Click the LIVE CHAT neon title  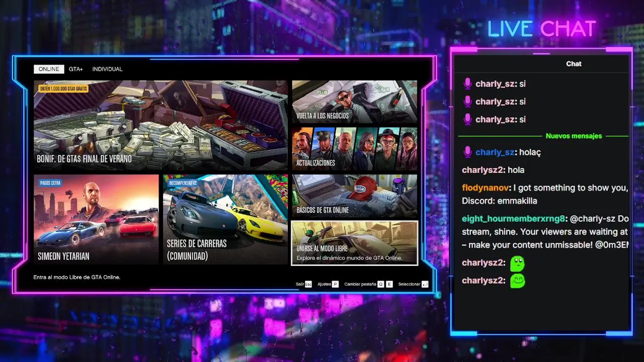541,29
